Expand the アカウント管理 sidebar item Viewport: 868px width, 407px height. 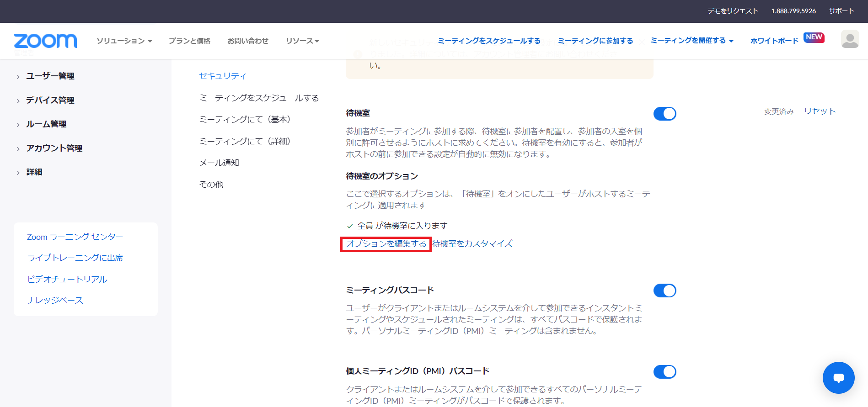[54, 148]
